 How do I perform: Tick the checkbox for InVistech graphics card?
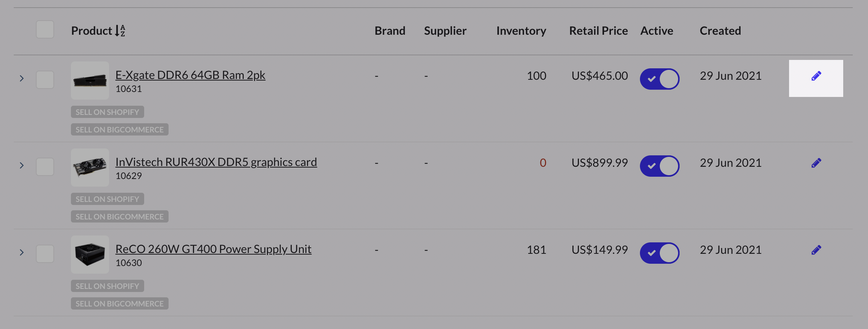tap(45, 167)
